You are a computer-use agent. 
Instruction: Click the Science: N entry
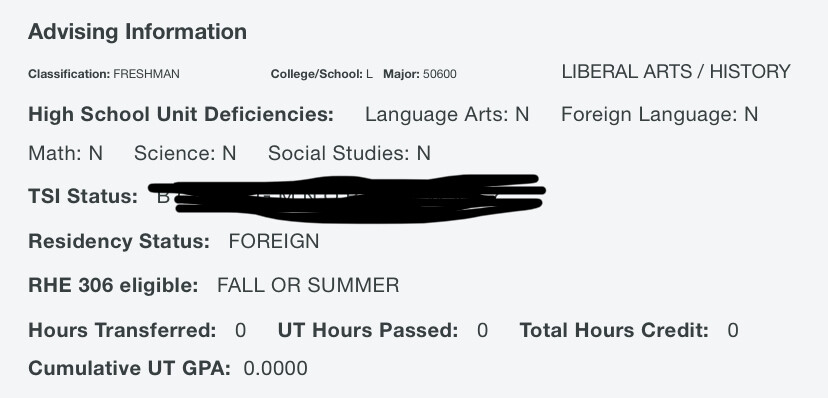185,153
